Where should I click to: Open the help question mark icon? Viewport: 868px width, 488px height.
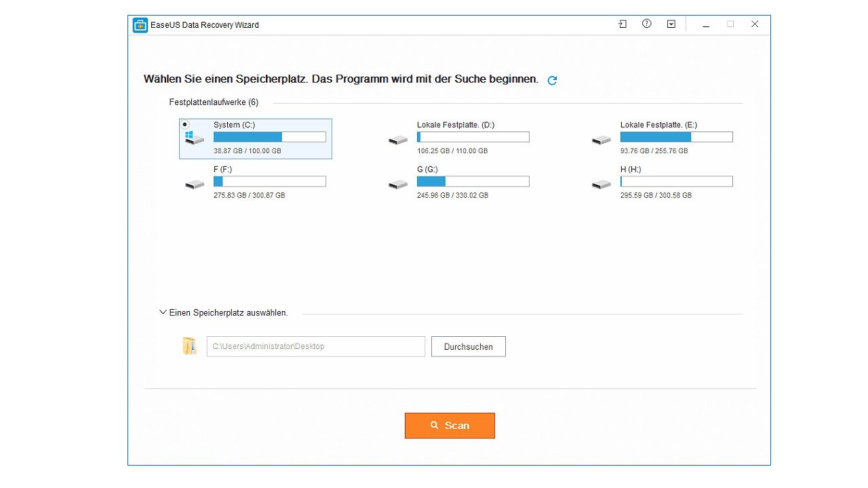pyautogui.click(x=647, y=24)
